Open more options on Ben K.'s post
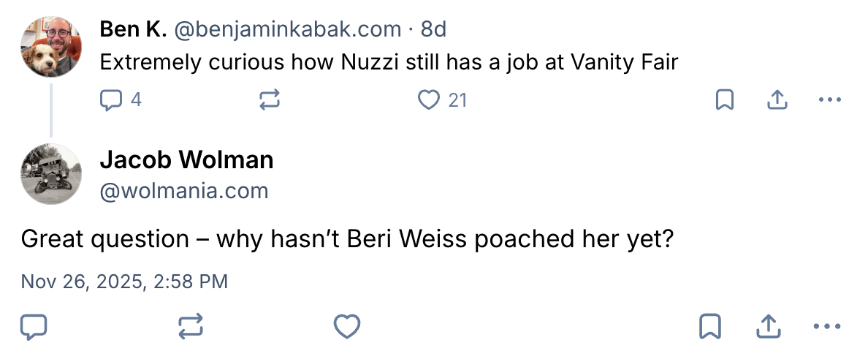The height and width of the screenshot is (354, 868). tap(830, 100)
